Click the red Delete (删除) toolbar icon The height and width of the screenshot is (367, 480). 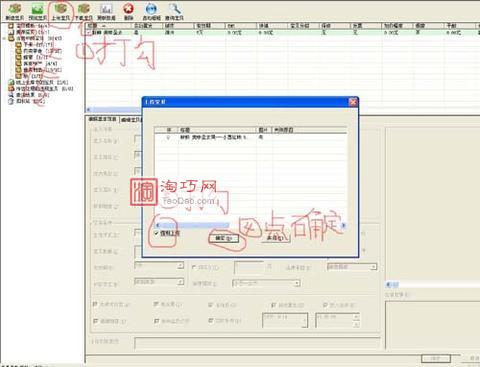(128, 12)
